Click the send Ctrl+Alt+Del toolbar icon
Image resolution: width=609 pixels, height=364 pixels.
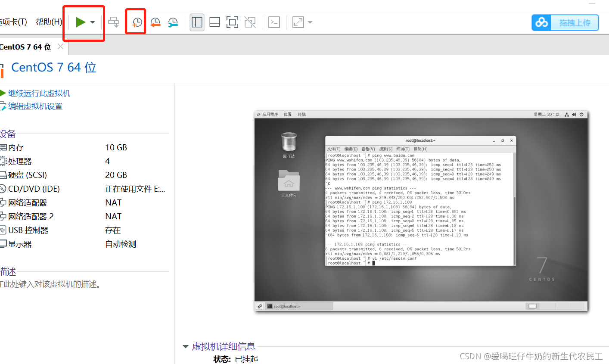[x=114, y=22]
